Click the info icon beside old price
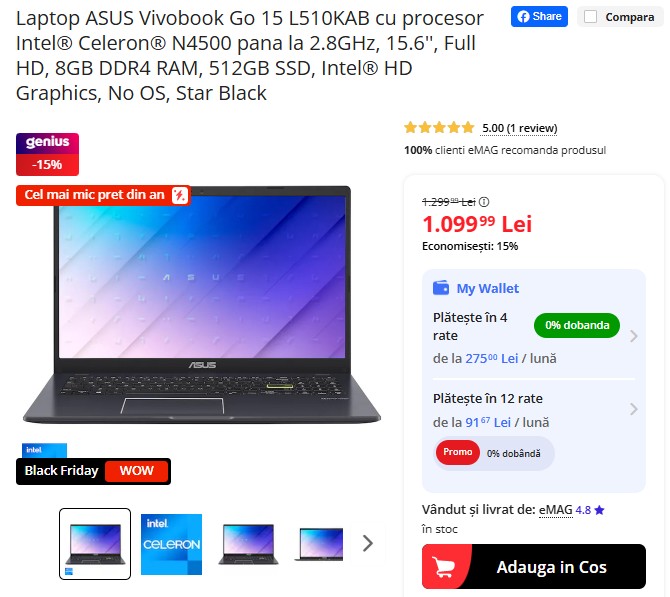670x597 pixels. (x=484, y=201)
